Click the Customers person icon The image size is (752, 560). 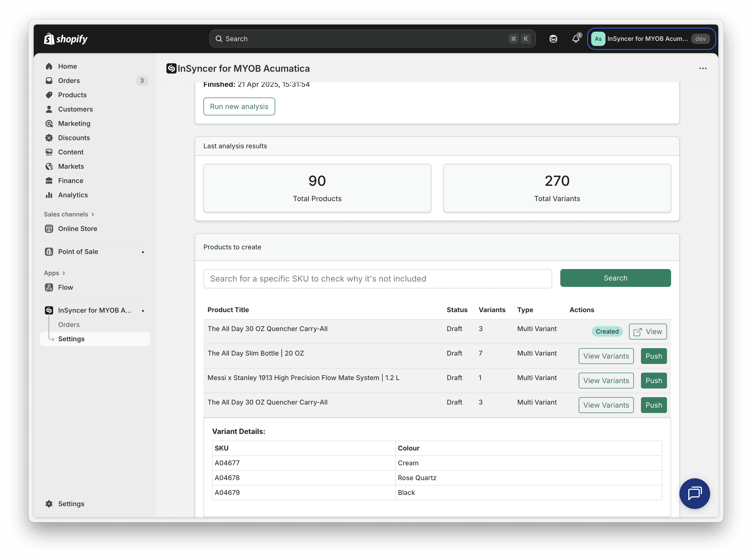[x=49, y=109]
